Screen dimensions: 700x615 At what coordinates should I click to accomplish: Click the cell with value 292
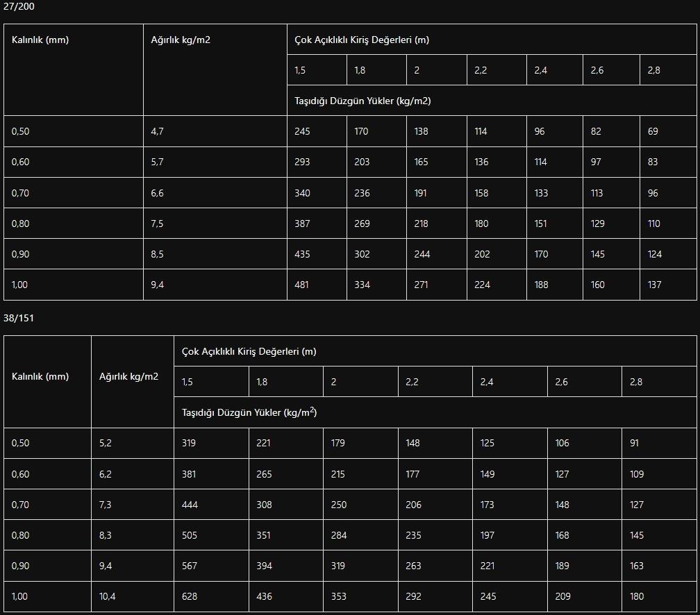[413, 596]
